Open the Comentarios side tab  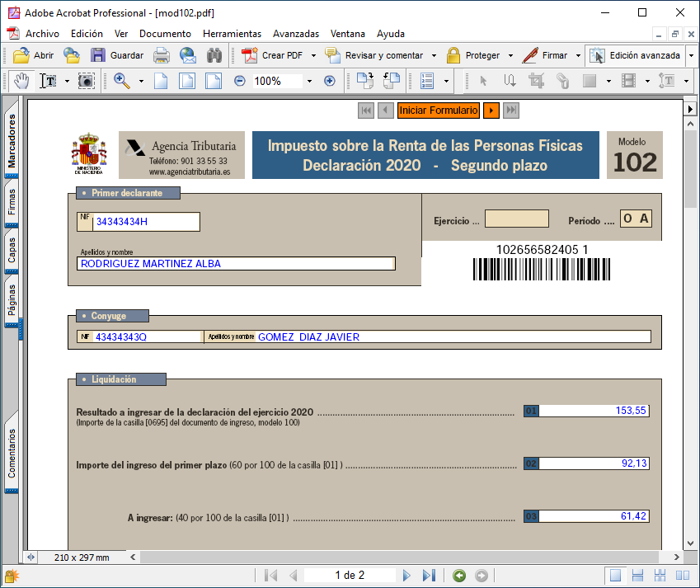(x=12, y=453)
